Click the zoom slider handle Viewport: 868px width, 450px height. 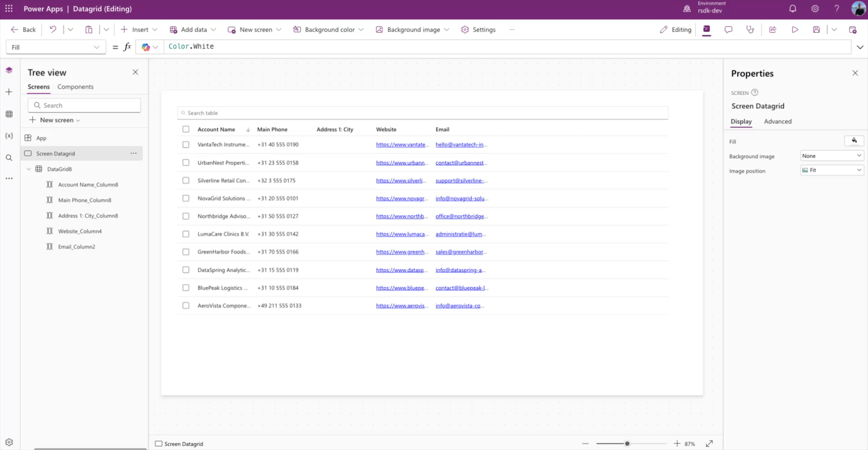pyautogui.click(x=627, y=444)
